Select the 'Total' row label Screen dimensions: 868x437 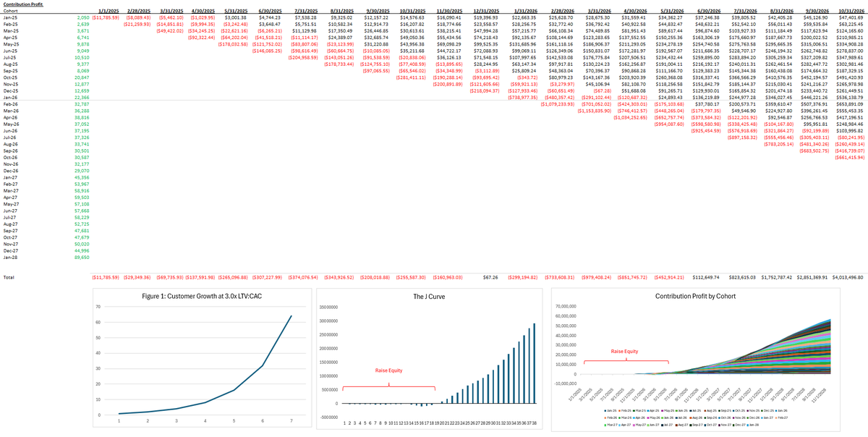click(x=9, y=277)
